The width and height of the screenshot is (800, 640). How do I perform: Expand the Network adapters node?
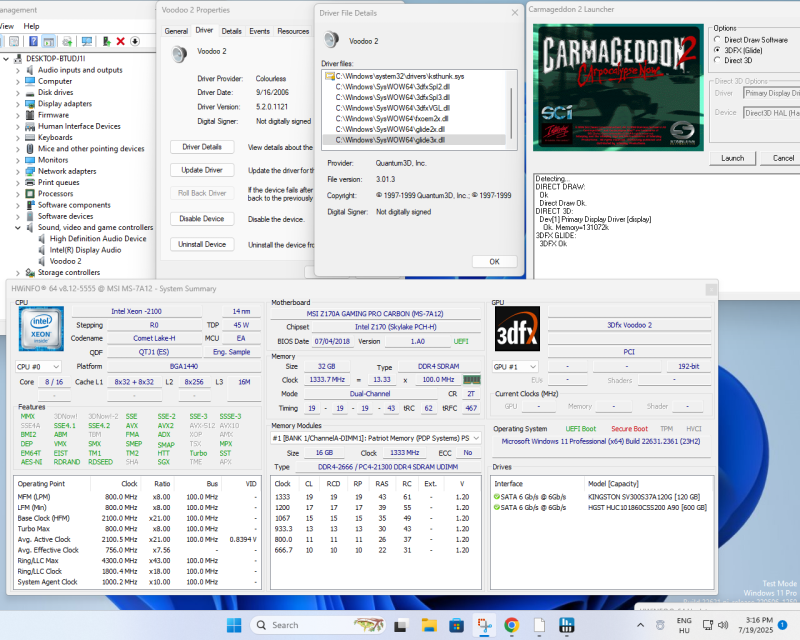tap(18, 171)
